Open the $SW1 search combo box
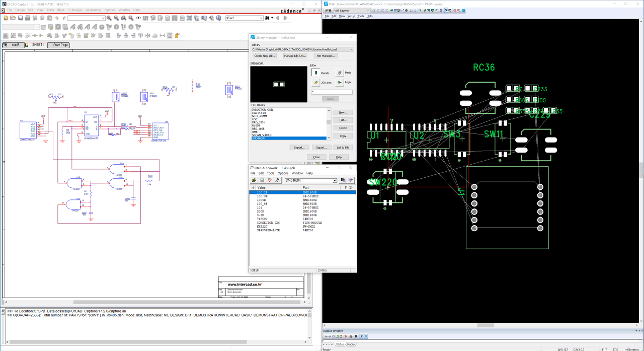Screen dimensions: 644x351 click(245, 18)
